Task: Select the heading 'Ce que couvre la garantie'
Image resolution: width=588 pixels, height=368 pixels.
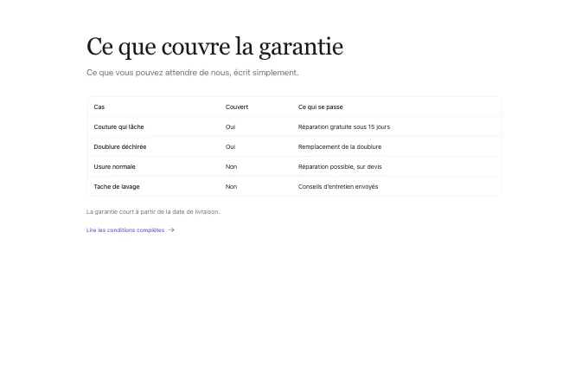Action: [214, 47]
